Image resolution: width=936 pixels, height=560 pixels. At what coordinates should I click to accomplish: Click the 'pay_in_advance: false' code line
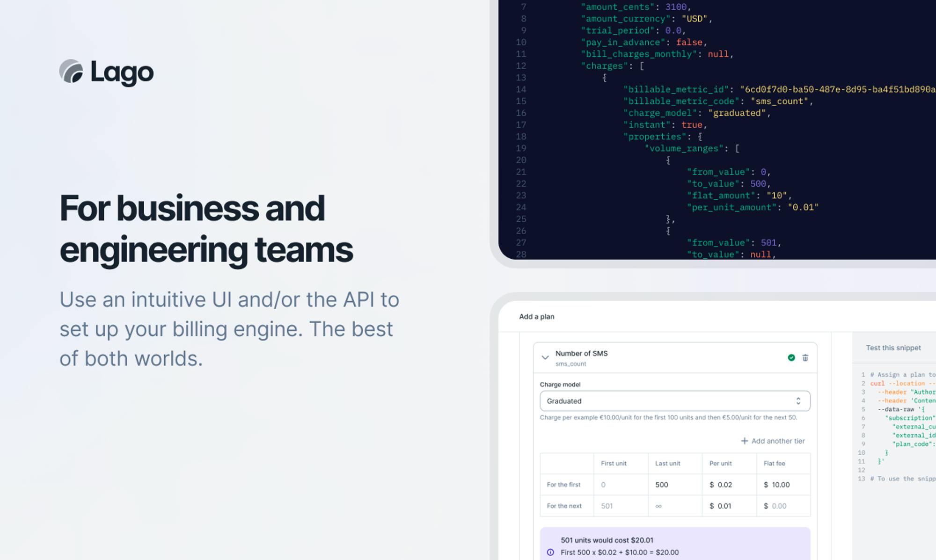(644, 42)
